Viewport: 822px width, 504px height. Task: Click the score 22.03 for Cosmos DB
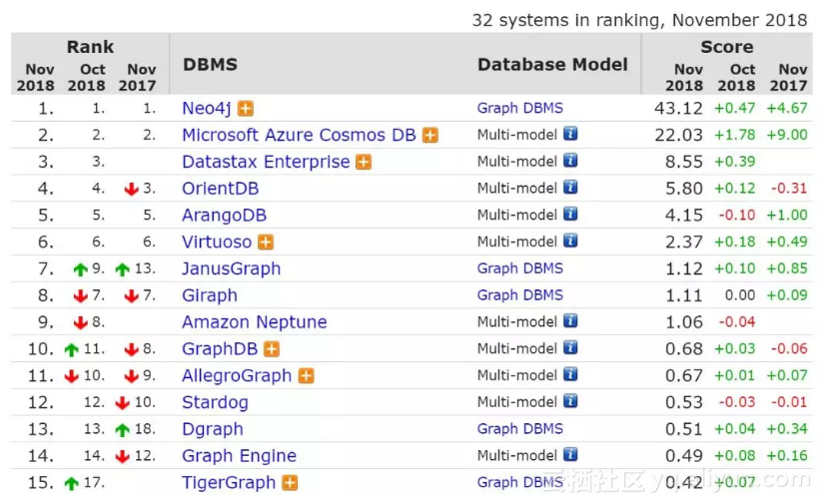click(678, 135)
